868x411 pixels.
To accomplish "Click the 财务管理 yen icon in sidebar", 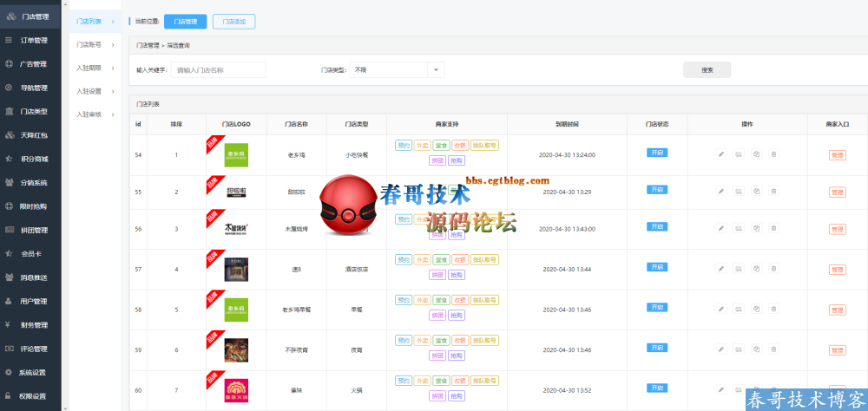I will (9, 324).
